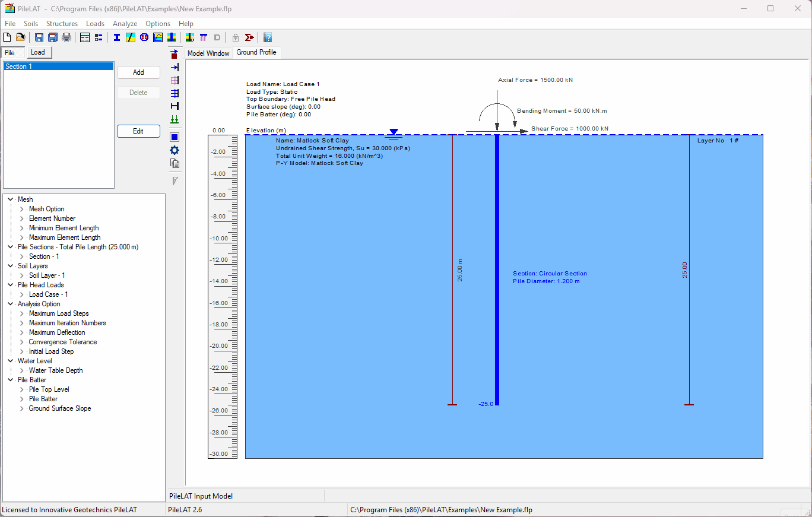The width and height of the screenshot is (812, 517).
Task: Open the help icon with question mark
Action: (x=268, y=37)
